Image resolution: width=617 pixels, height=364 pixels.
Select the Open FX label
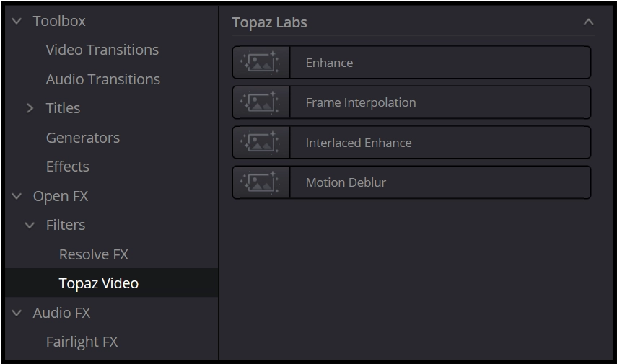(60, 196)
